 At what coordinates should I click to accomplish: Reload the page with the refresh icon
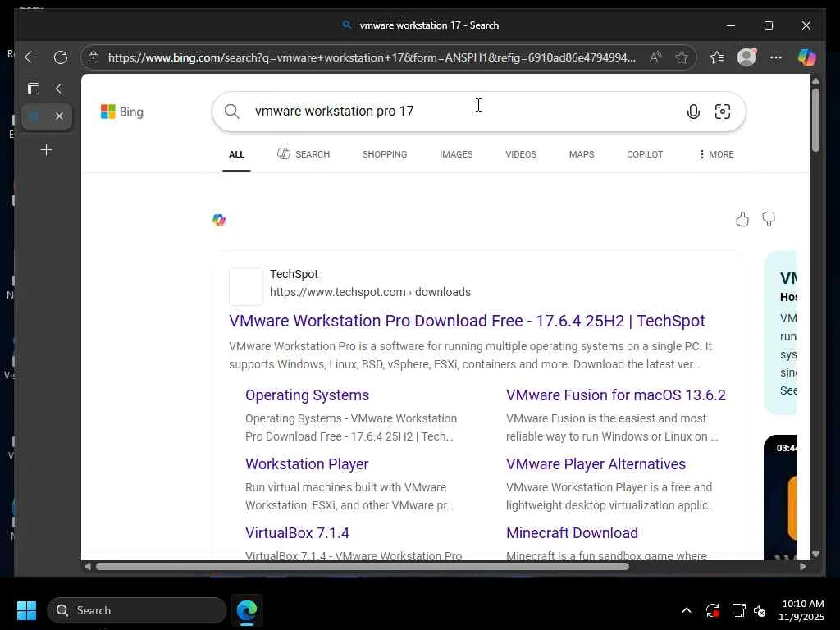click(61, 57)
